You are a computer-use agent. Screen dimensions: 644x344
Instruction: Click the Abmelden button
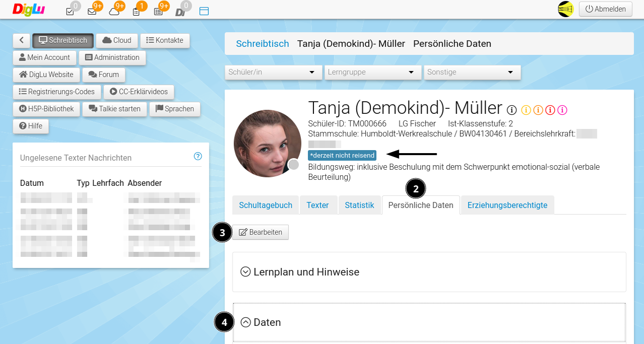[605, 9]
